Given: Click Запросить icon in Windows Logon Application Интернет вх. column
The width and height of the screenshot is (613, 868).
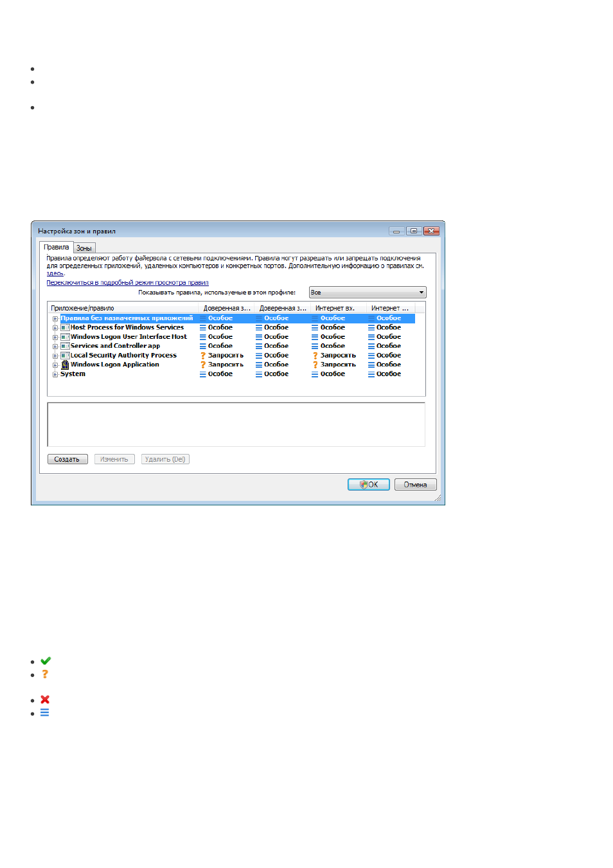Looking at the screenshot, I should click(x=315, y=365).
